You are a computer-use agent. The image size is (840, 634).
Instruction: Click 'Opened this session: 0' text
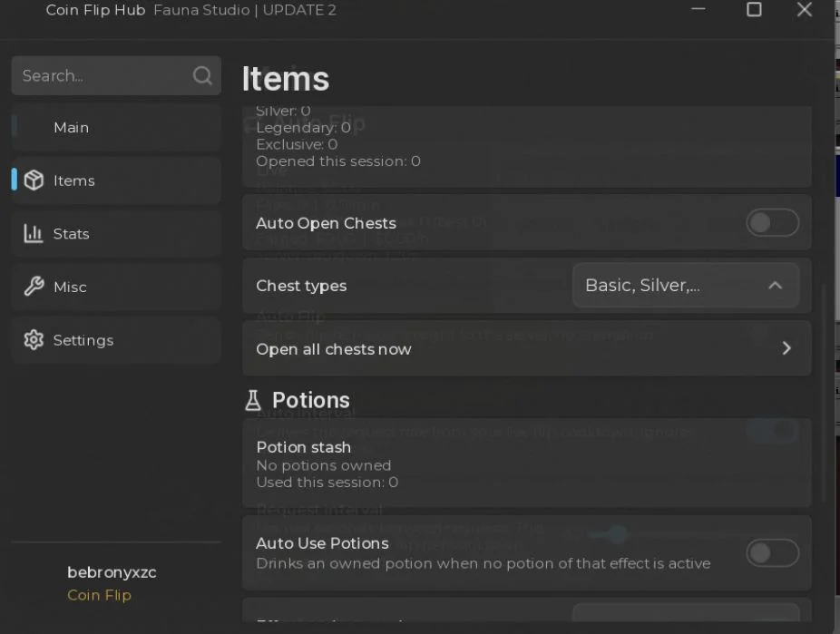coord(338,161)
